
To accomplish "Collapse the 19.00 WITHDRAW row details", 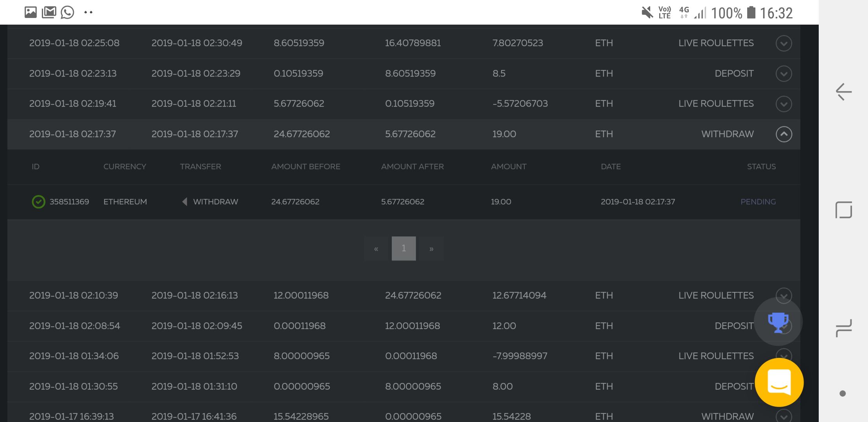I will [784, 134].
